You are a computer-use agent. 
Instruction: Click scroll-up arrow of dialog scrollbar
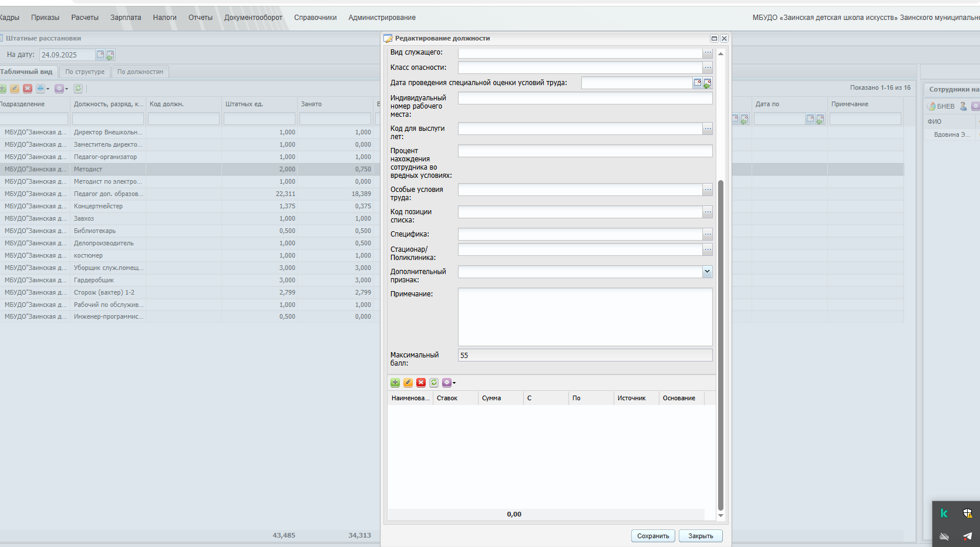720,53
